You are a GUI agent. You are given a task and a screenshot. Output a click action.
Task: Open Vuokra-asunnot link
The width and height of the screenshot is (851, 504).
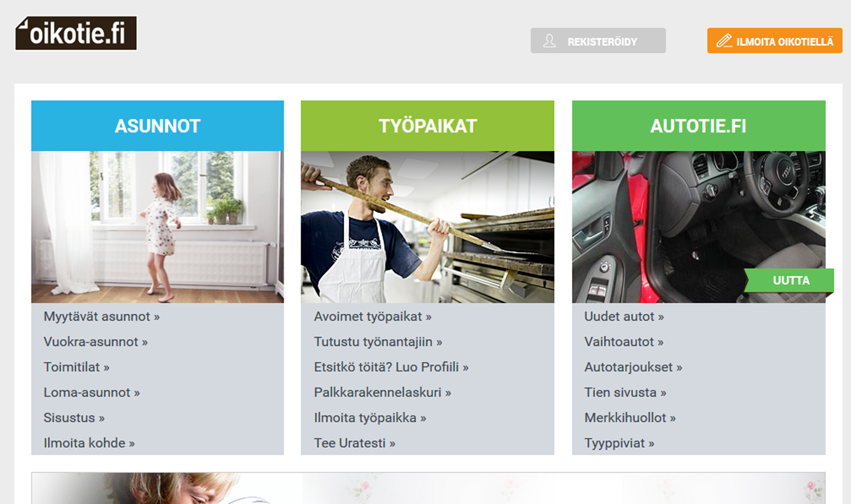point(96,342)
